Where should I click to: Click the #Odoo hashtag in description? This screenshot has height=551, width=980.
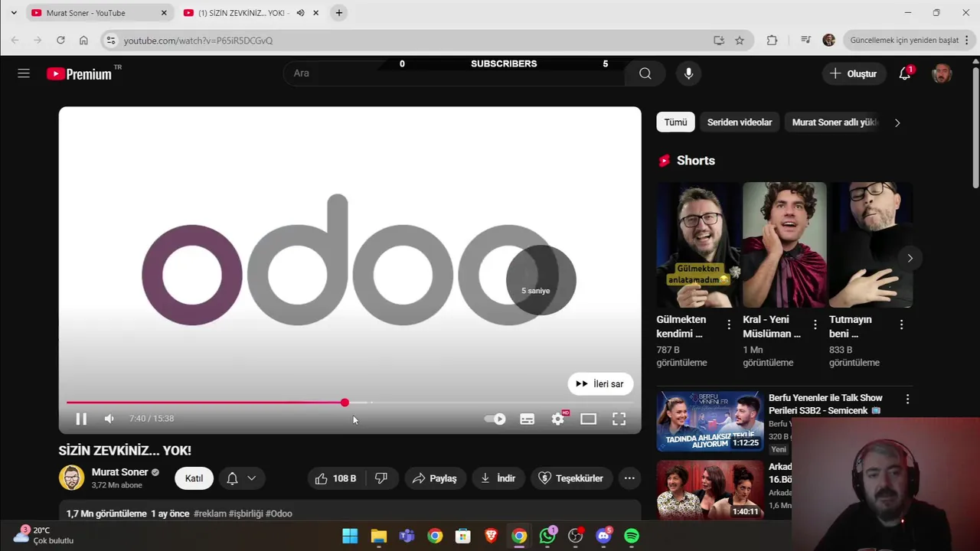279,514
